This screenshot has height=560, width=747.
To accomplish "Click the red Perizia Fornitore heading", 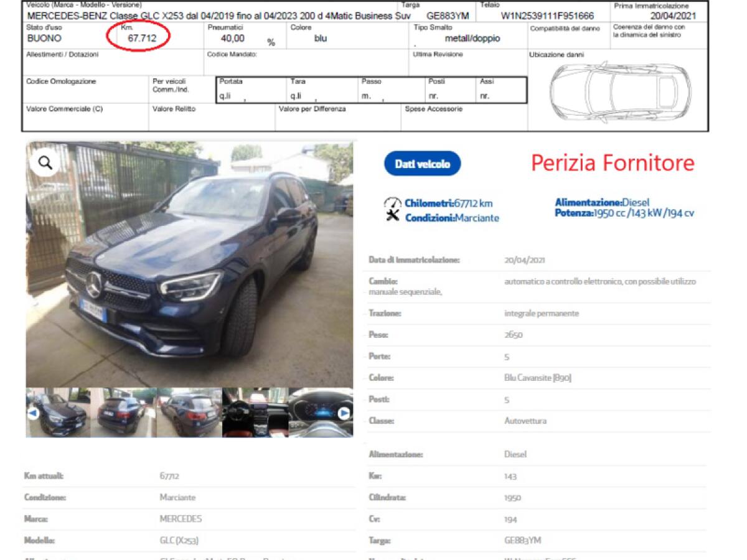I will [612, 163].
